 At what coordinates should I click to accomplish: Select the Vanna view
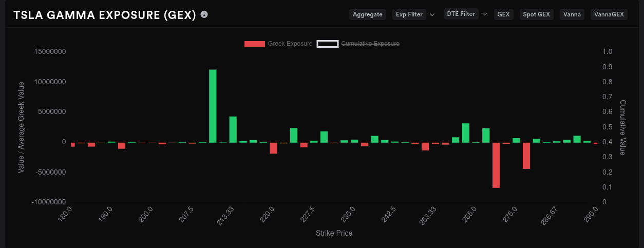572,14
